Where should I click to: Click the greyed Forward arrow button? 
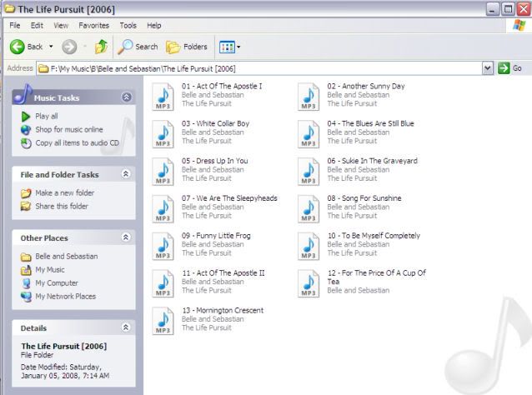click(69, 47)
